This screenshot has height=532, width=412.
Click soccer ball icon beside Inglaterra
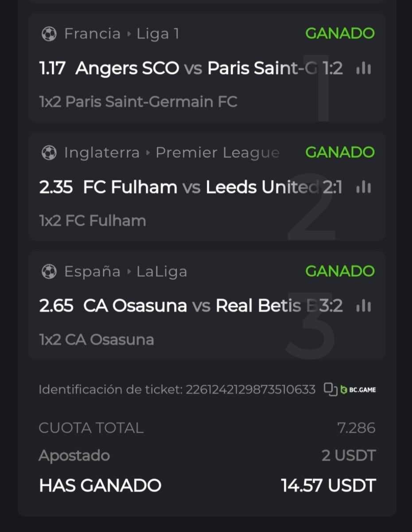(49, 153)
